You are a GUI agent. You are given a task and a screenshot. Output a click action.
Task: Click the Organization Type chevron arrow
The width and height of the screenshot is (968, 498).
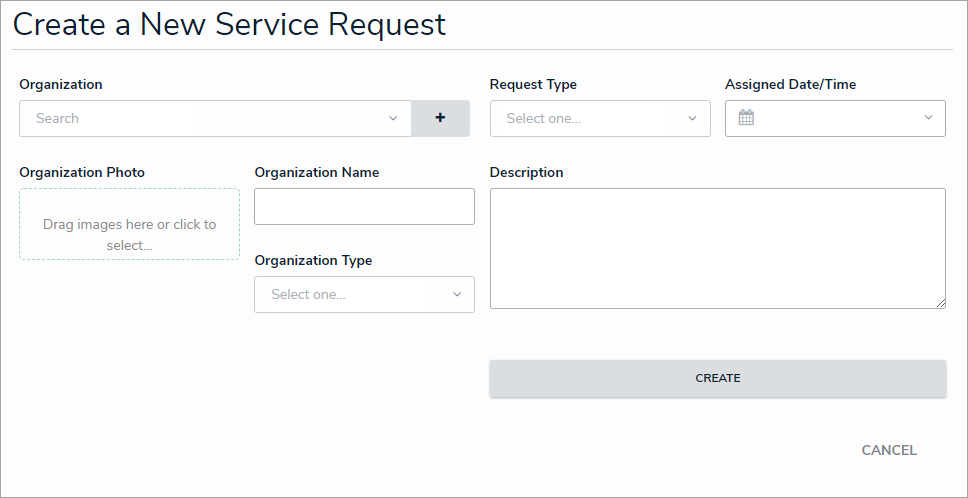(x=457, y=294)
